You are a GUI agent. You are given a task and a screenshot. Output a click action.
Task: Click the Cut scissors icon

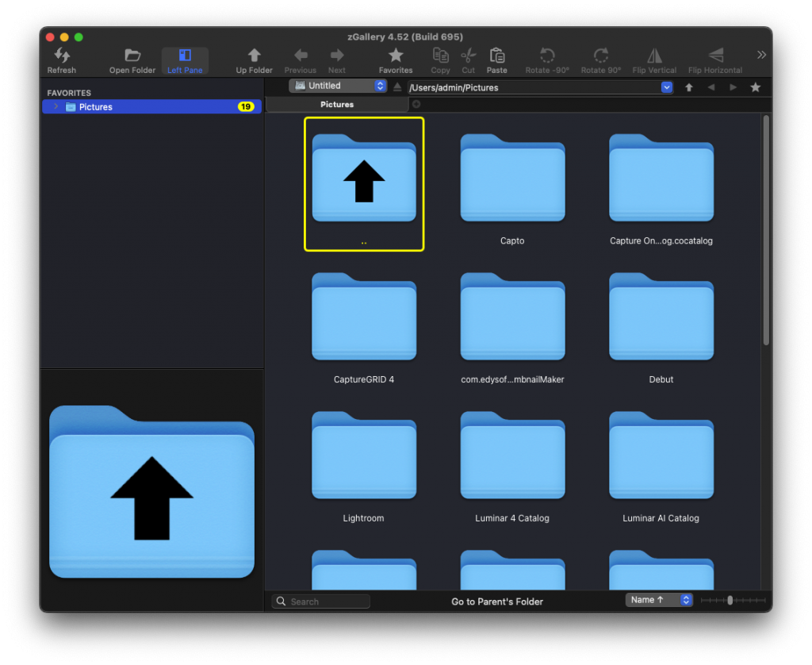pos(468,55)
